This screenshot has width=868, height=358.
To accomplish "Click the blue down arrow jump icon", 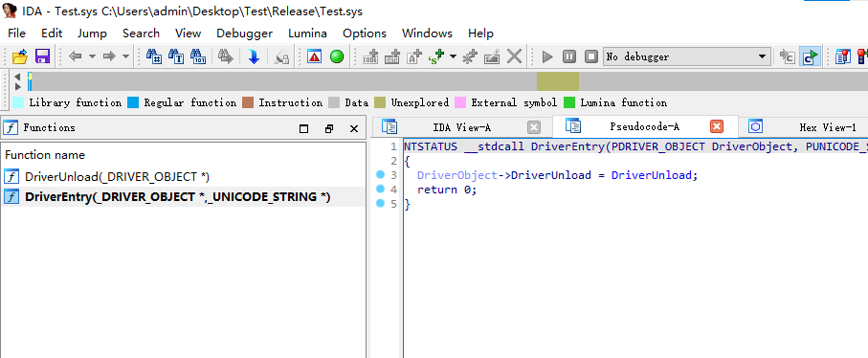I will coord(254,56).
